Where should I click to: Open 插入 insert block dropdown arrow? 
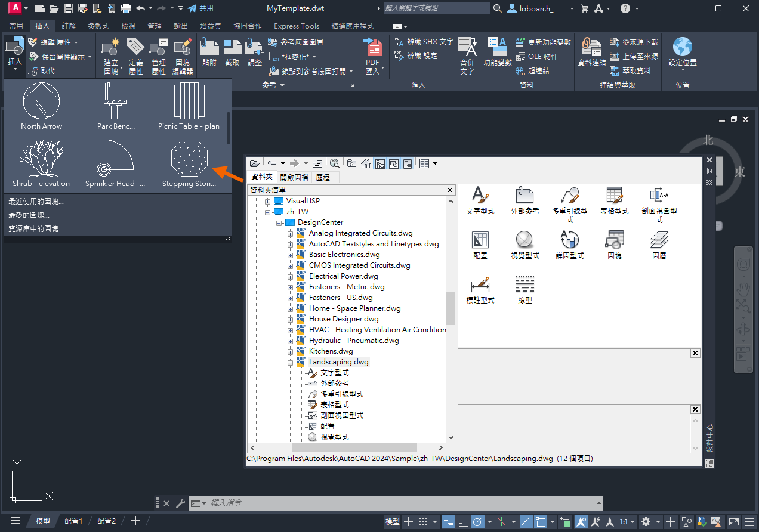(x=15, y=70)
